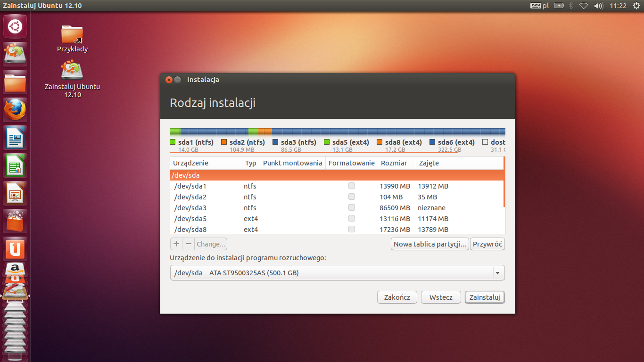
Task: Sort by the Typ column header
Action: click(x=251, y=163)
